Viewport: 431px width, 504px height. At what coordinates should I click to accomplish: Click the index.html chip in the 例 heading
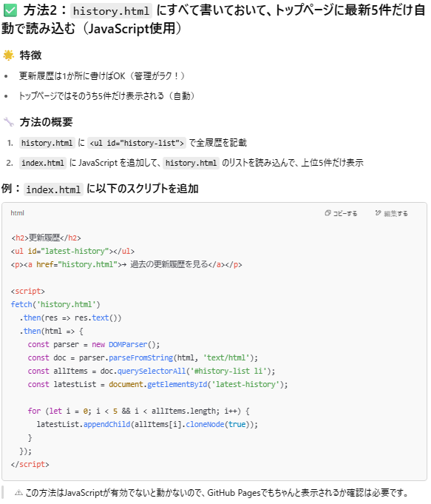pyautogui.click(x=53, y=189)
